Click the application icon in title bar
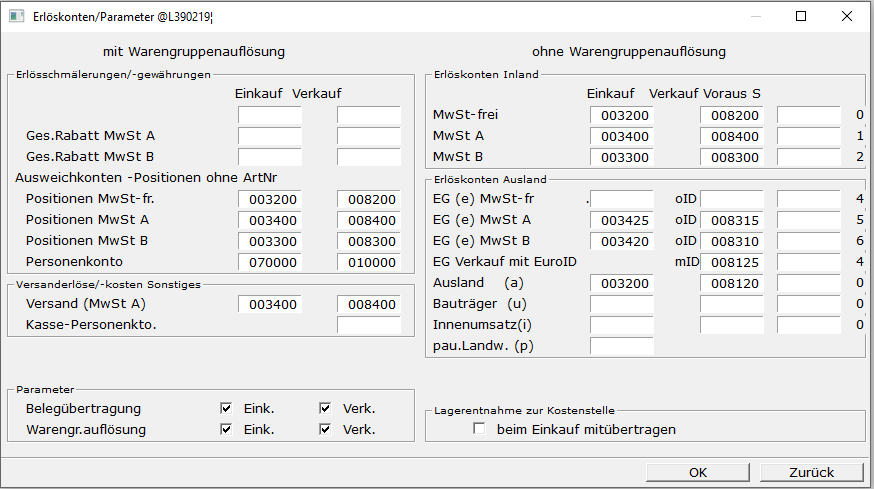874x489 pixels. [16, 16]
